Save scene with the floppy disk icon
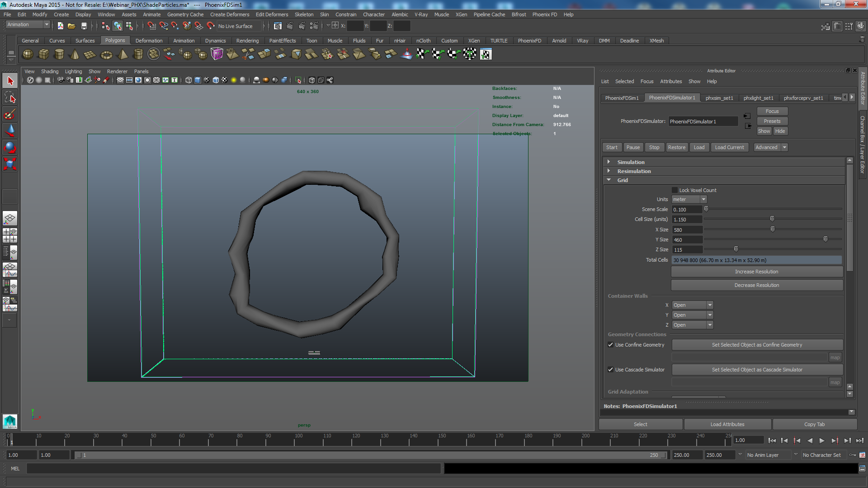Image resolution: width=868 pixels, height=488 pixels. [84, 26]
